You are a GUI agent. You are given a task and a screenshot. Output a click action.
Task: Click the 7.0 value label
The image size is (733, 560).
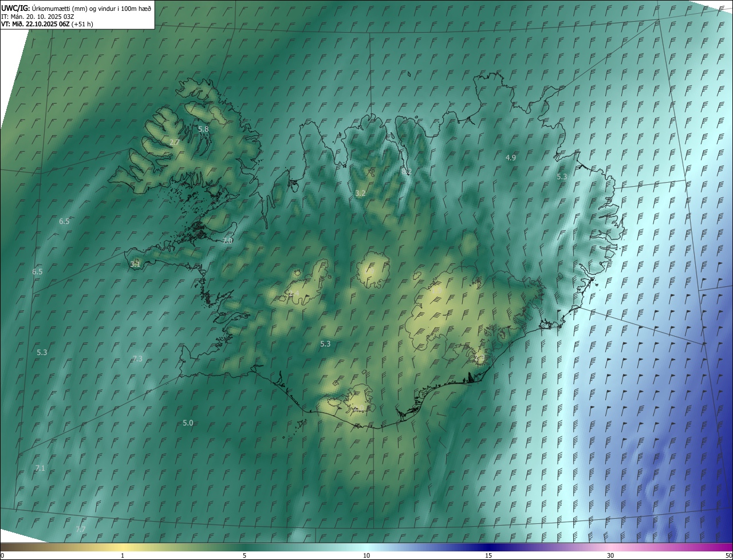[x=227, y=241]
